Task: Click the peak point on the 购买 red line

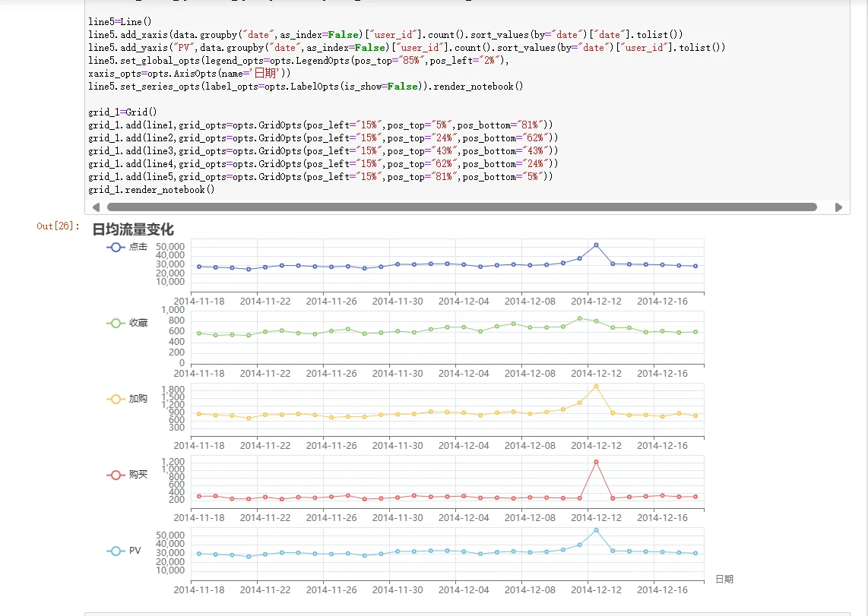Action: (x=596, y=462)
